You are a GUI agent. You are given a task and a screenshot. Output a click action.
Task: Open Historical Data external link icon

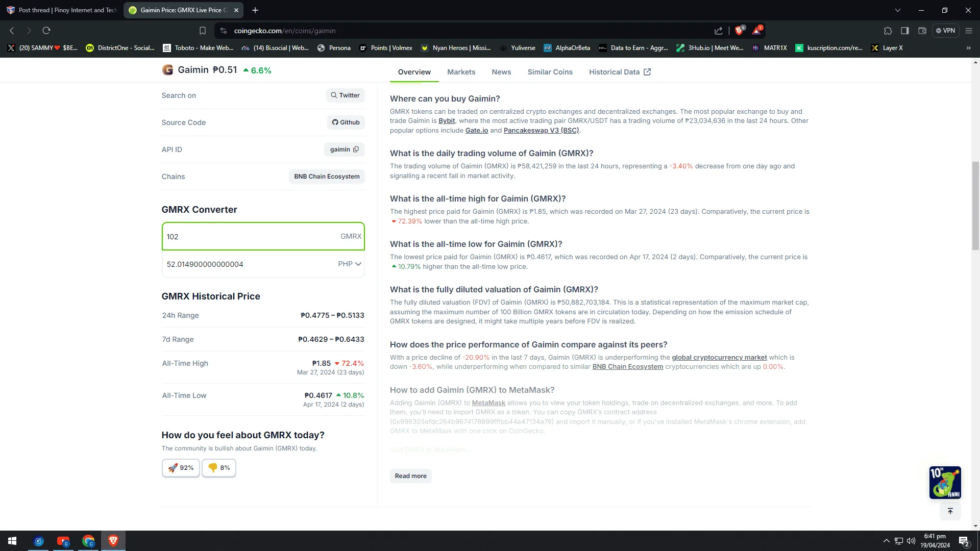[x=647, y=72]
